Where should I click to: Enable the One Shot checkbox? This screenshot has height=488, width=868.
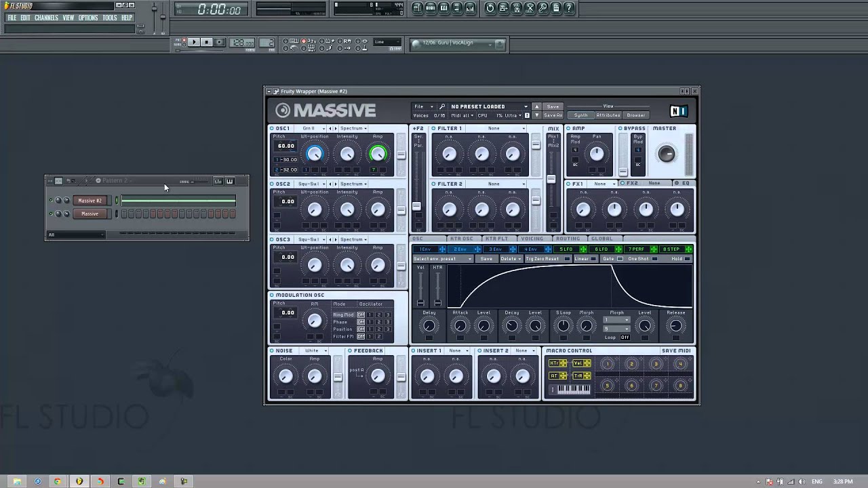click(654, 259)
